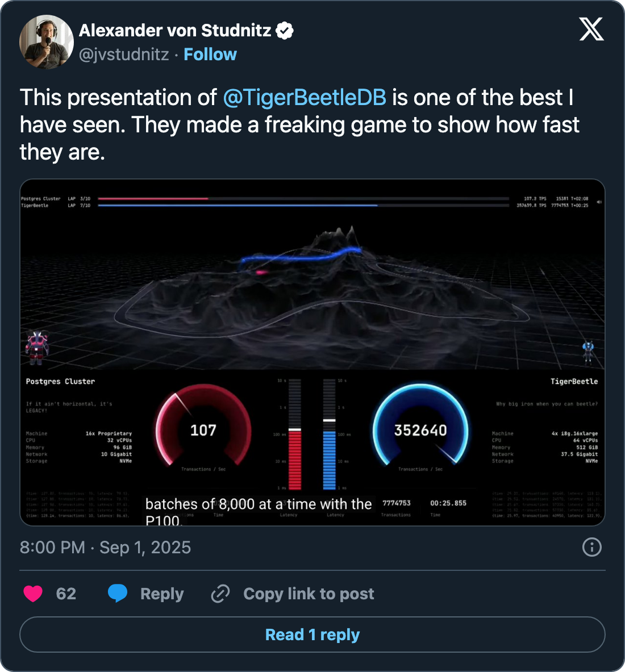The width and height of the screenshot is (625, 672).
Task: Like the post with heart icon
Action: pyautogui.click(x=33, y=594)
